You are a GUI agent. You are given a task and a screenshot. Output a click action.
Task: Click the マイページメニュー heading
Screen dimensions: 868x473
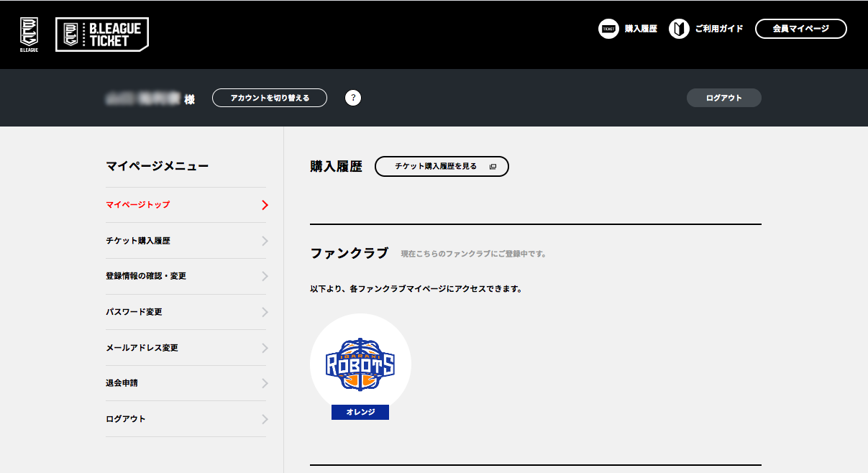[x=157, y=166]
